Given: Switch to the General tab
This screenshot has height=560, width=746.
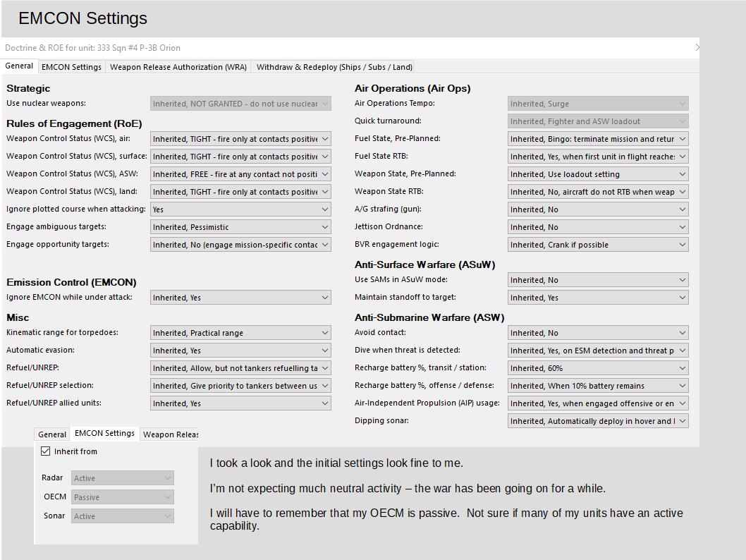Looking at the screenshot, I should tap(19, 66).
